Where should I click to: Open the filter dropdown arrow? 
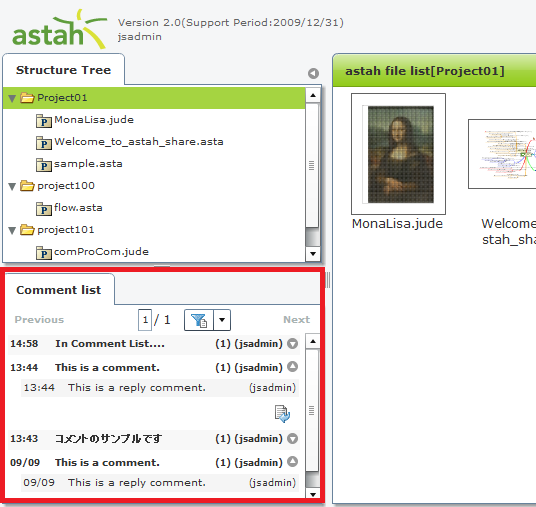[x=222, y=320]
